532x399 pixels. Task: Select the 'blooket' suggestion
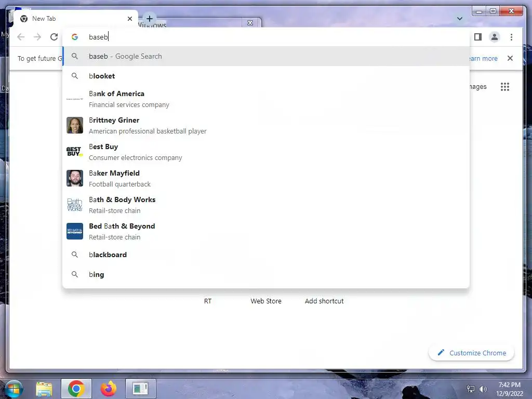(x=266, y=76)
